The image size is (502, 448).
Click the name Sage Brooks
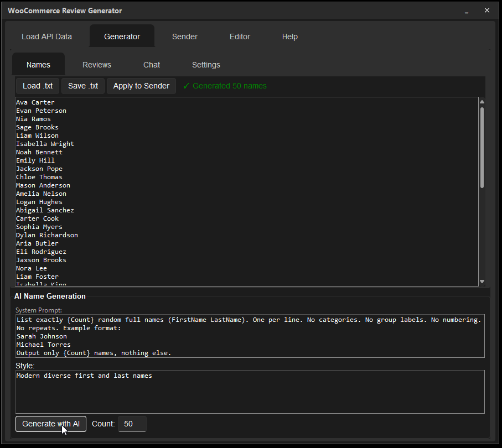(x=37, y=127)
